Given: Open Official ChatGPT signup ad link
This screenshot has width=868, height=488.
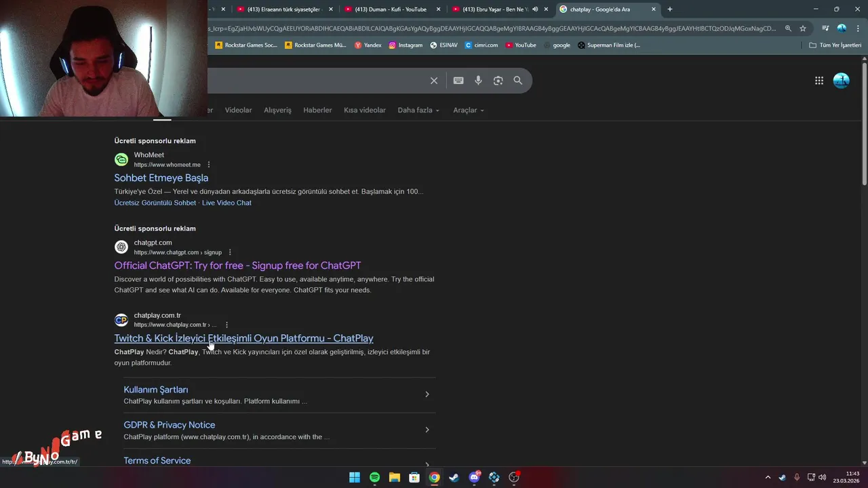Looking at the screenshot, I should pos(237,265).
